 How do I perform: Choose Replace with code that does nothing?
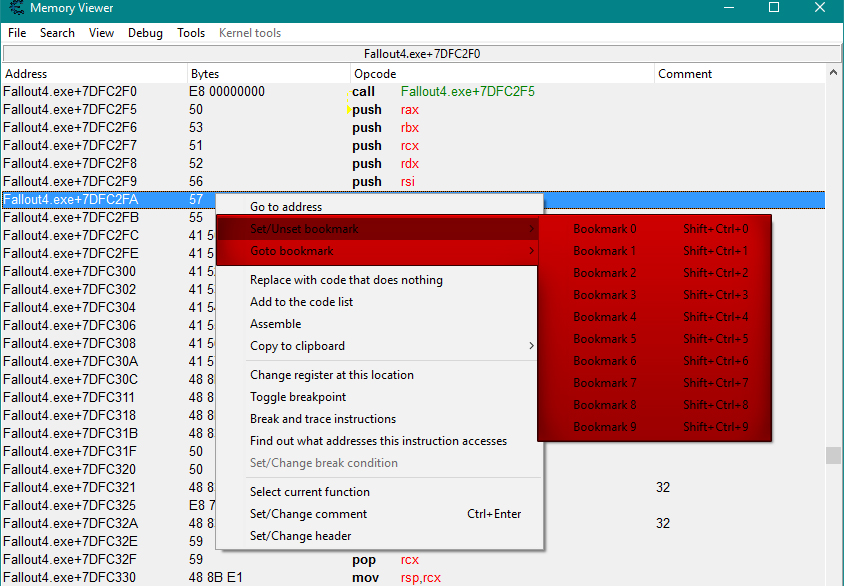click(x=346, y=280)
